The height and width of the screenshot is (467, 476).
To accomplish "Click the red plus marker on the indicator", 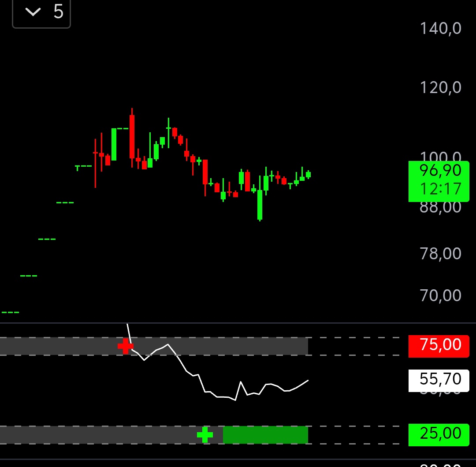I will click(x=125, y=346).
